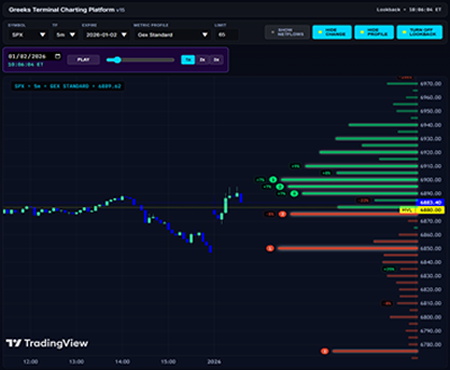Click the red rank 3 badge near 6775

tap(324, 351)
